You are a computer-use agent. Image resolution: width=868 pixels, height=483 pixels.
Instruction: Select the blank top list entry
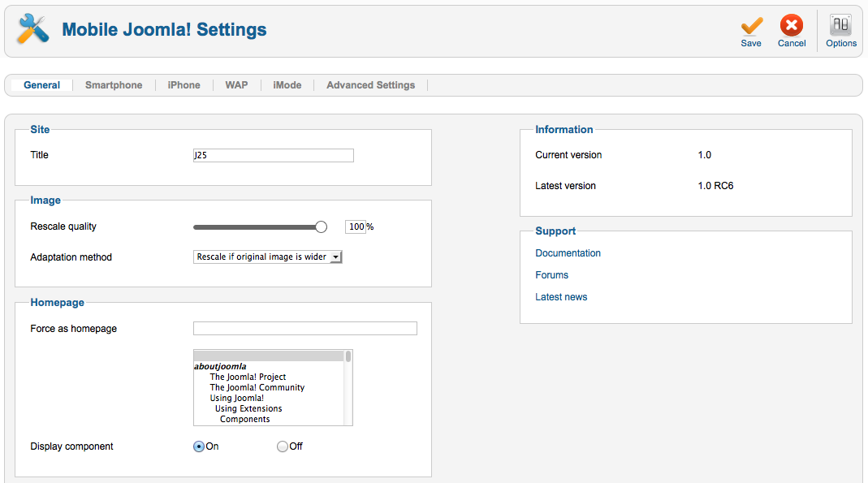(269, 356)
